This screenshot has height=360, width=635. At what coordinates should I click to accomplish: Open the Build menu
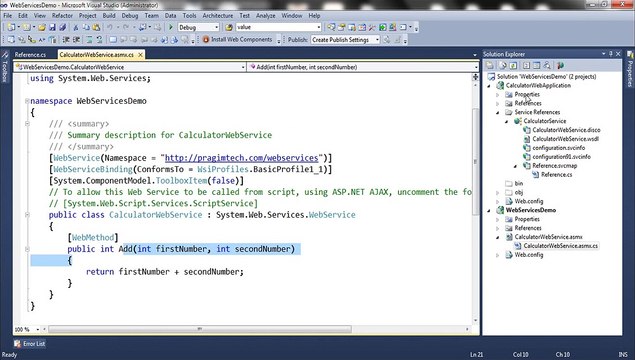pos(109,15)
